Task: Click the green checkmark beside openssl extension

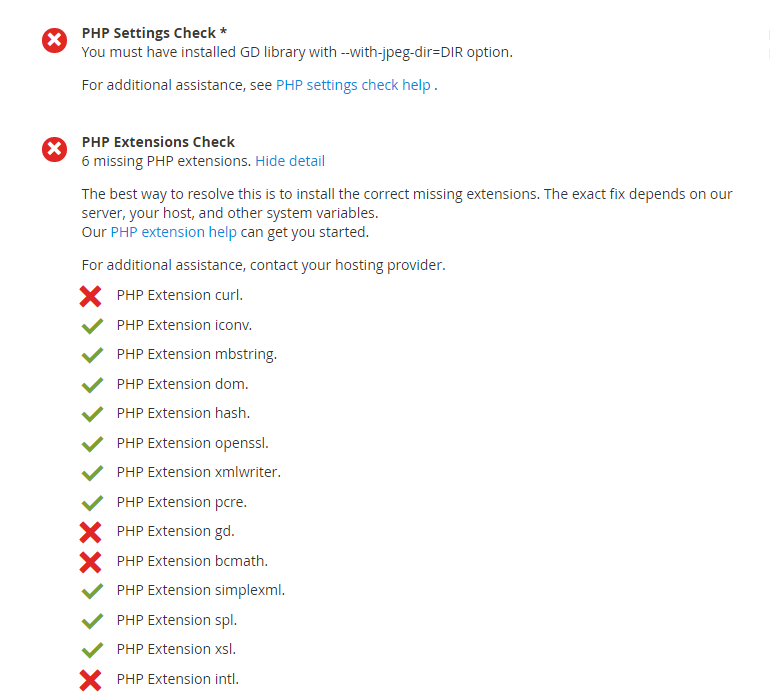Action: click(92, 444)
